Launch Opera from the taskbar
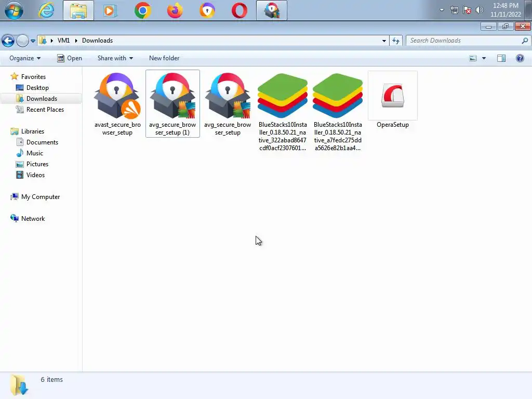The height and width of the screenshot is (399, 532). point(240,10)
